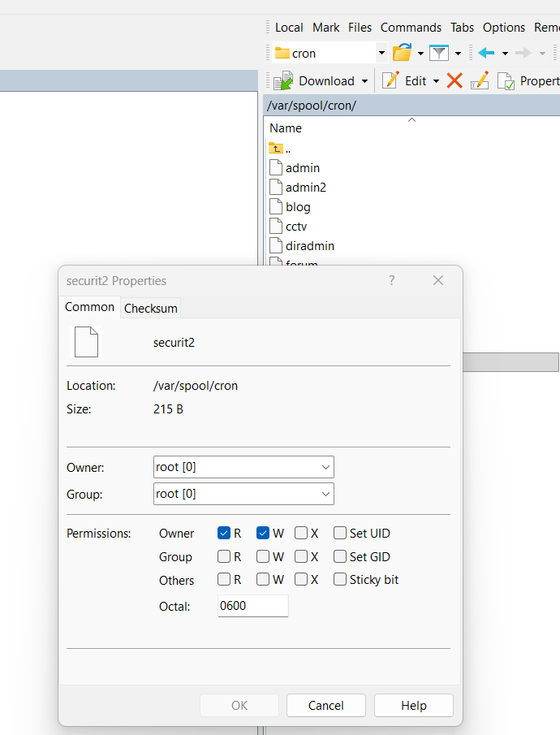The height and width of the screenshot is (735, 560).
Task: Enable the Sticky bit checkbox
Action: pos(340,580)
